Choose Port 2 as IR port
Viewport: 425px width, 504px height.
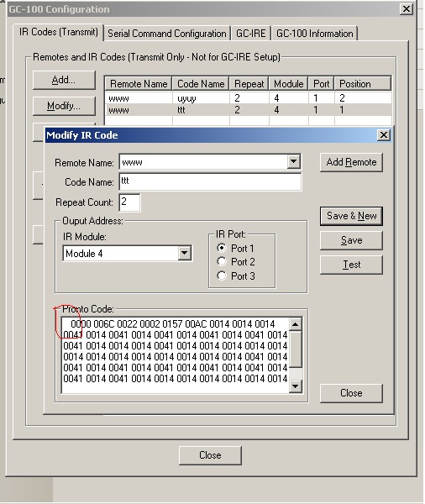[222, 262]
